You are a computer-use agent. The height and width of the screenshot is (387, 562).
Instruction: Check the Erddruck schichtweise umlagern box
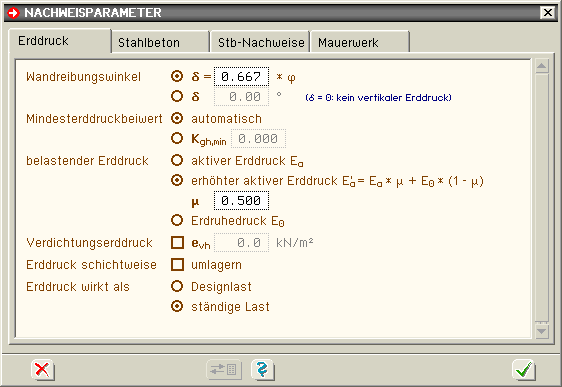[177, 264]
